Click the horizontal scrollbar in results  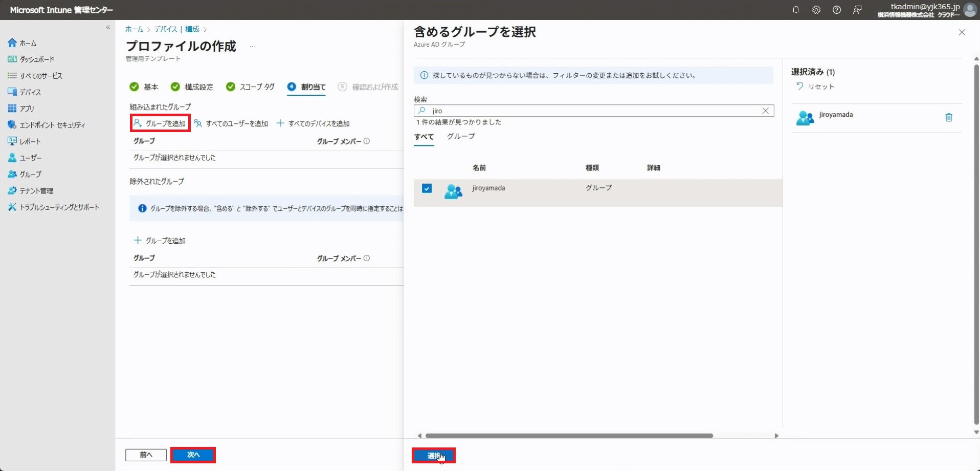tap(569, 436)
